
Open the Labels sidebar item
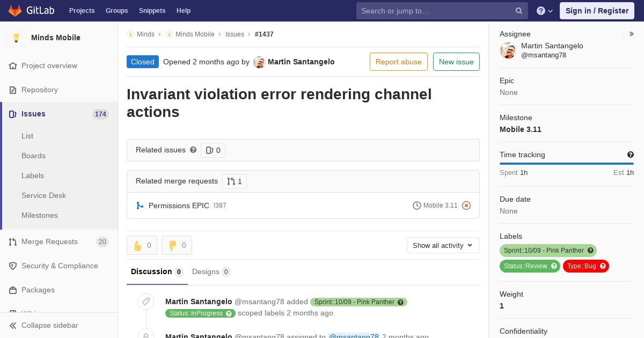(x=33, y=175)
